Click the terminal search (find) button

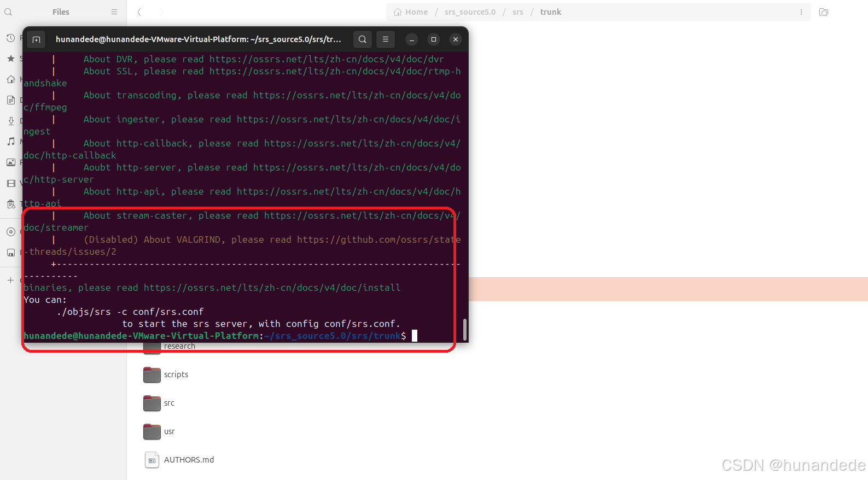(362, 39)
